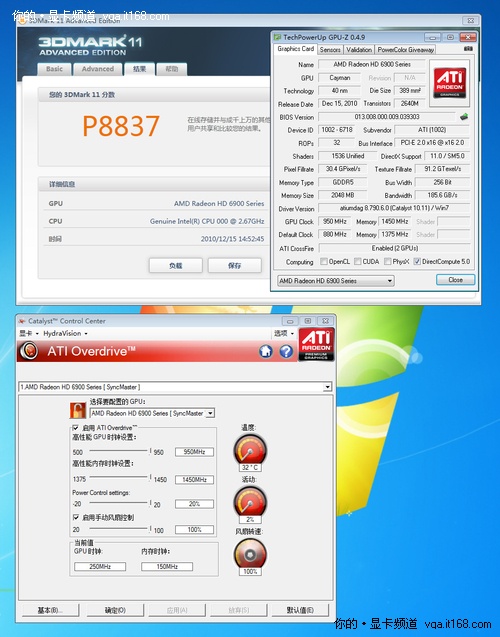Image resolution: width=500 pixels, height=637 pixels.
Task: Switch to GPU-Z Sensors tab
Action: [330, 50]
